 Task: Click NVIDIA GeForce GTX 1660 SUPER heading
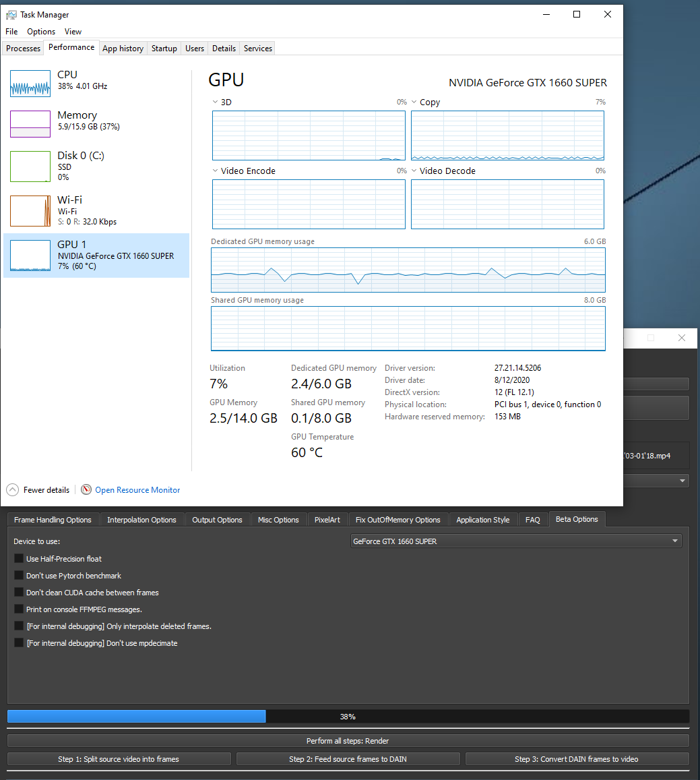(x=528, y=82)
